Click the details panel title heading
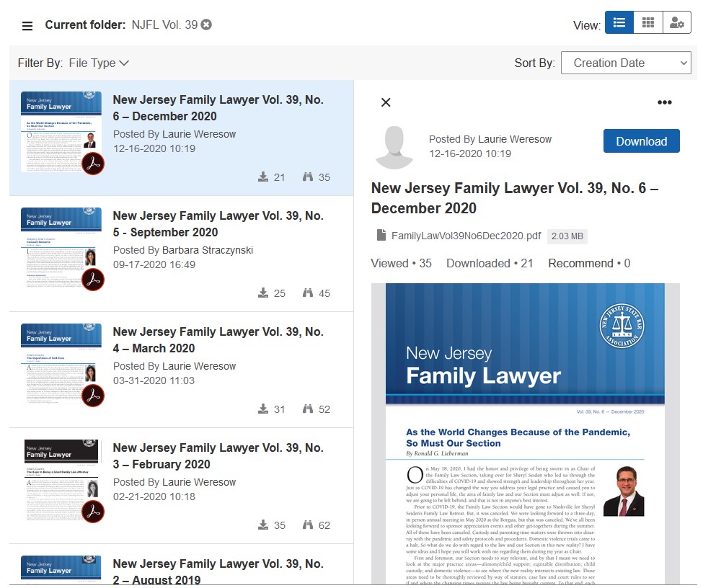The height and width of the screenshot is (588, 703). 515,198
